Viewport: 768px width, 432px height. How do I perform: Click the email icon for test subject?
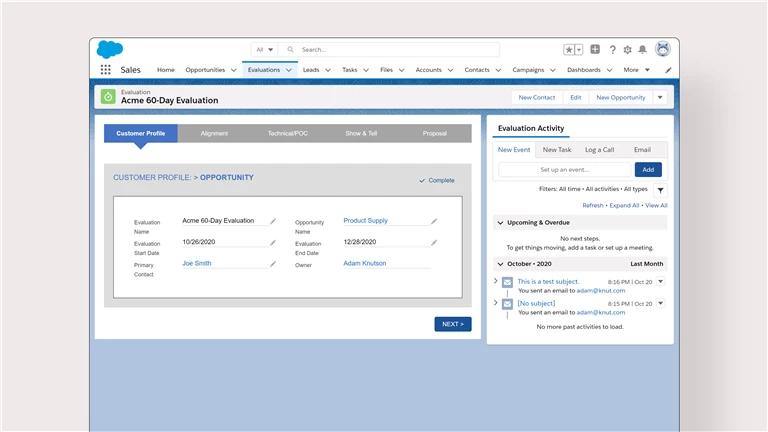(507, 283)
